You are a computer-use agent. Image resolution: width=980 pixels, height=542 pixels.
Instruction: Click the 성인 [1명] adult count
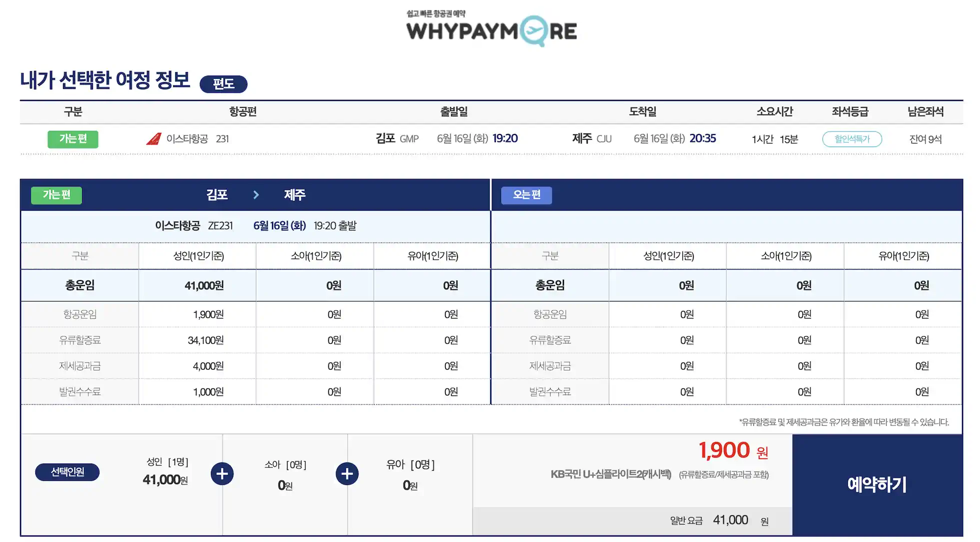tap(167, 462)
